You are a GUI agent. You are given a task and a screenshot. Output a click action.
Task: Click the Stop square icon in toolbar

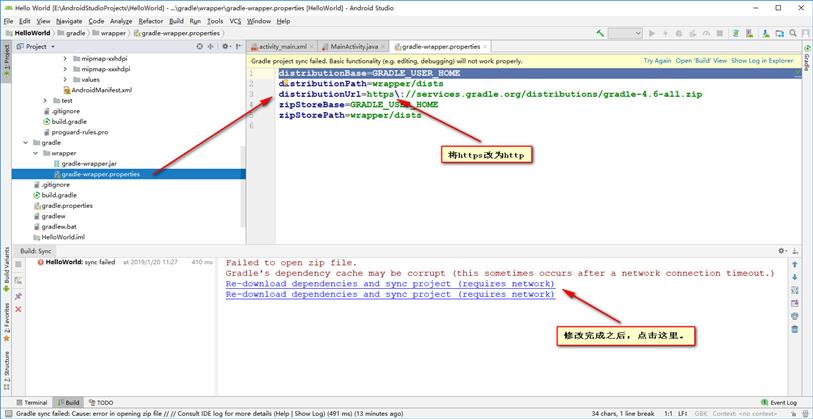(720, 33)
